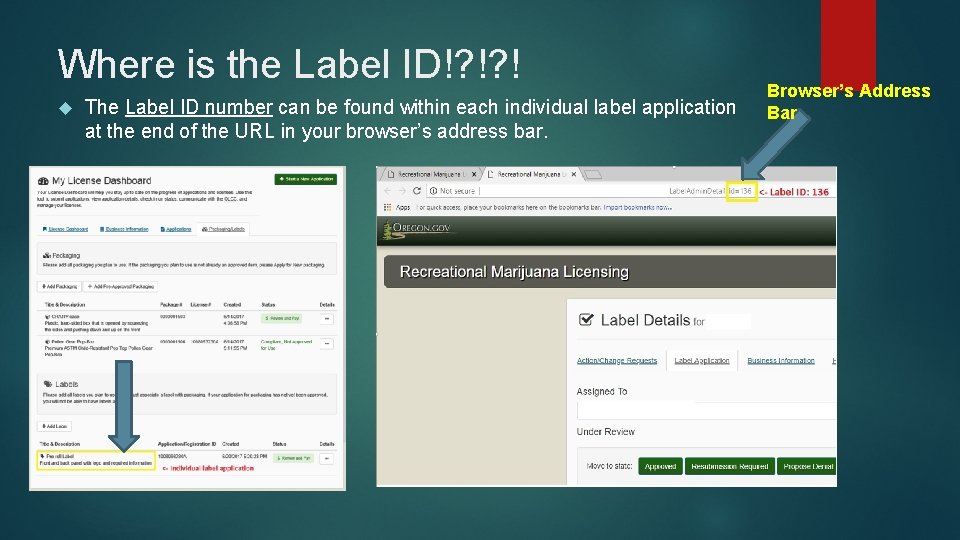
Task: Open details of the Poly Pop Top packaging row
Action: pyautogui.click(x=327, y=344)
